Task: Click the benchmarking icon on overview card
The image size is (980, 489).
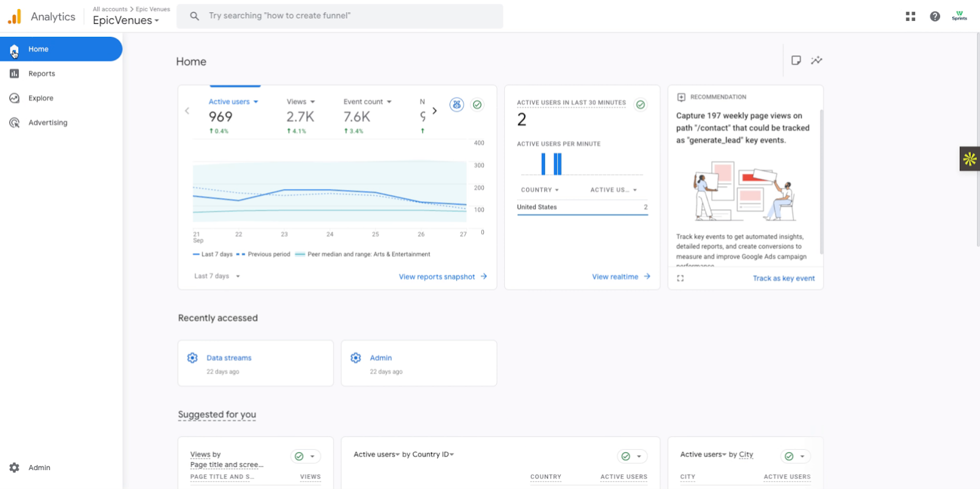Action: (456, 105)
